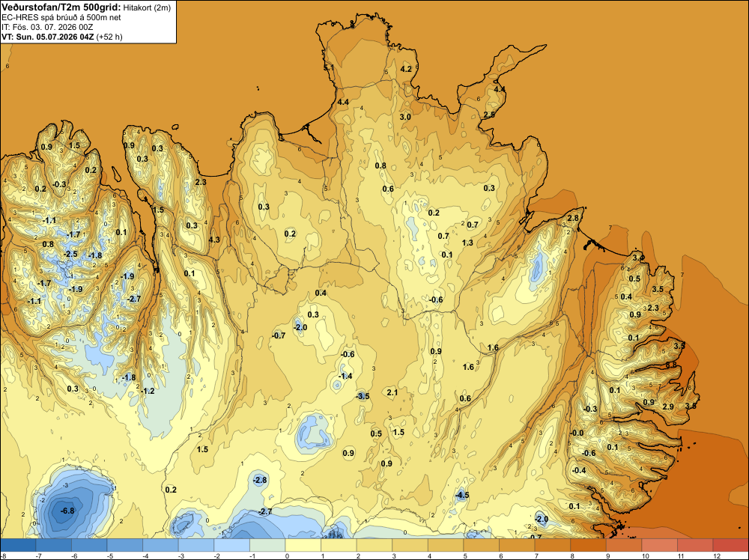The image size is (749, 560).
Task: Select the legend swatch between 0 and 1
Action: (x=303, y=545)
